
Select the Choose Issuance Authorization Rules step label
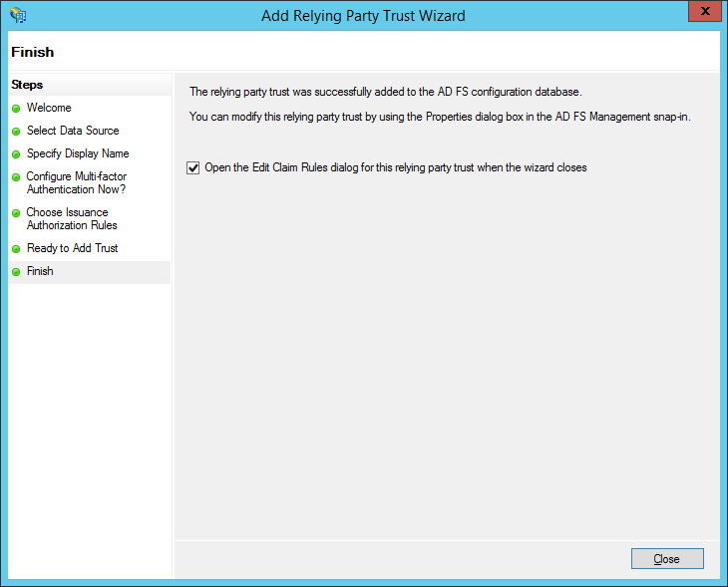[72, 219]
